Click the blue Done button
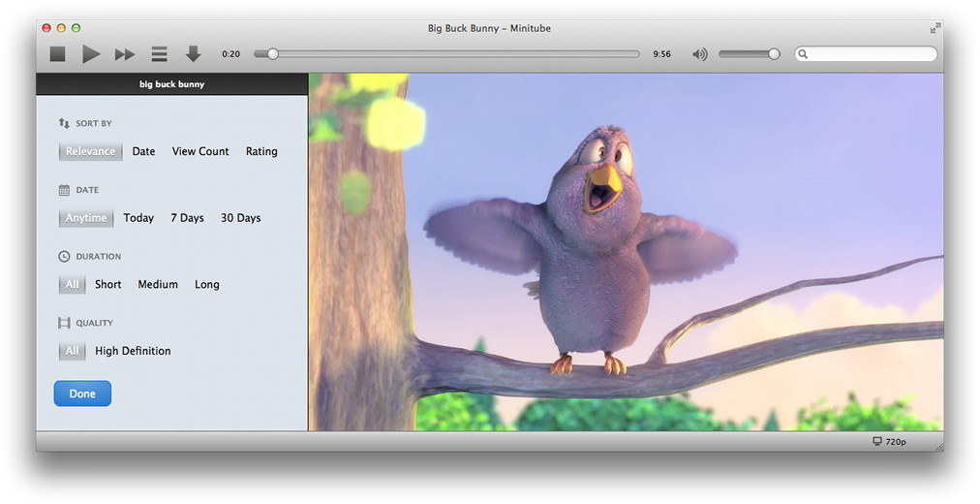This screenshot has width=980, height=504. pos(82,394)
